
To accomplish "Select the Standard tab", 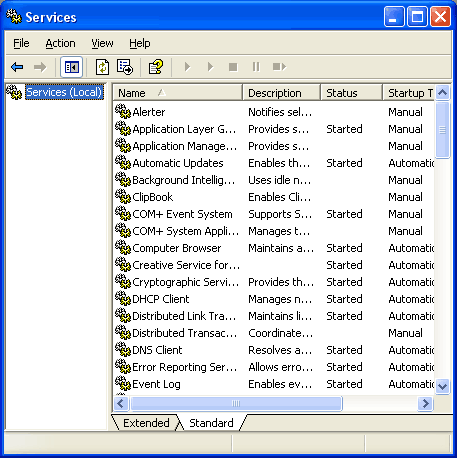I will (x=211, y=423).
